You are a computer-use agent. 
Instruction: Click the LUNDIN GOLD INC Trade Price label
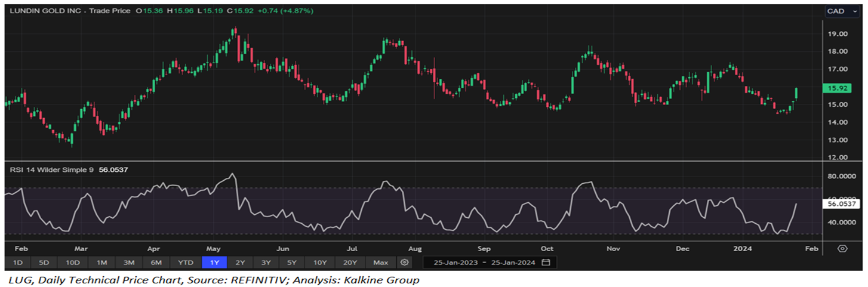point(70,11)
